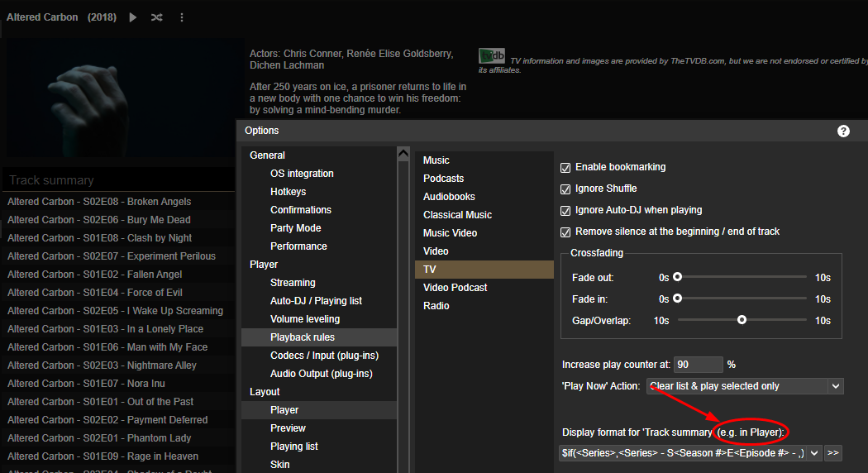Expand the Track summary display format dropdown
This screenshot has width=868, height=473.
point(814,453)
